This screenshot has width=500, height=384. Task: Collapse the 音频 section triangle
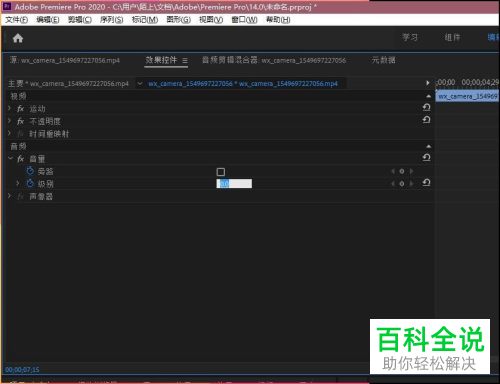pyautogui.click(x=429, y=146)
